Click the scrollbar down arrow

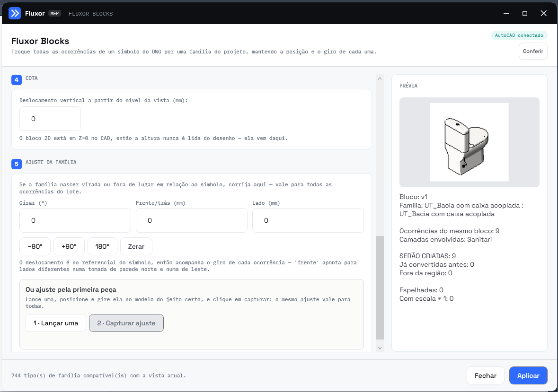[x=380, y=348]
